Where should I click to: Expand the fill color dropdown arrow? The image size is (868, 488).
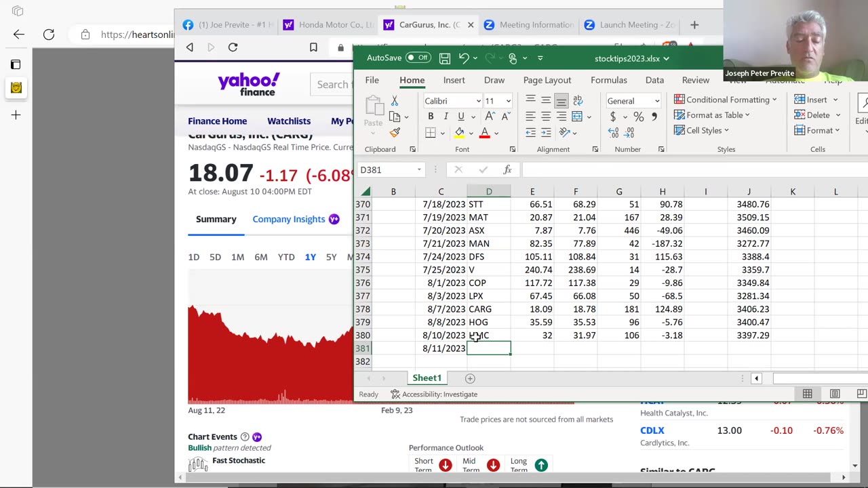[470, 133]
